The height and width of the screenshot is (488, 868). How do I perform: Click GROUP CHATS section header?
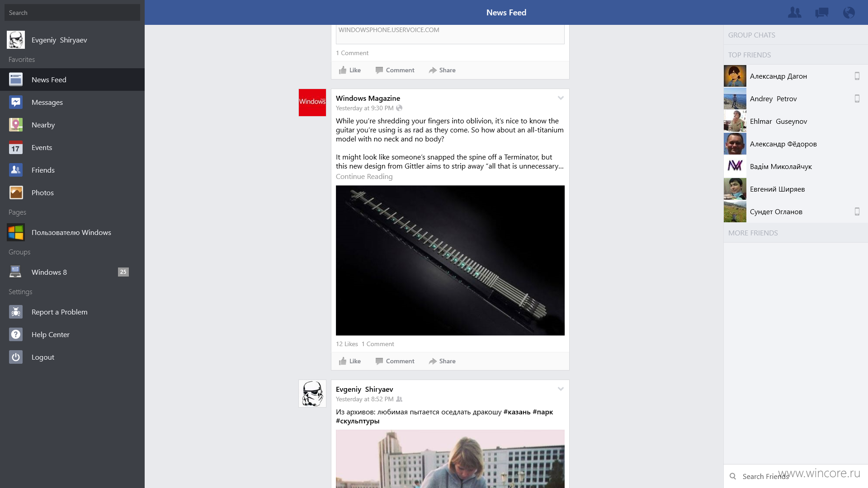pos(796,35)
